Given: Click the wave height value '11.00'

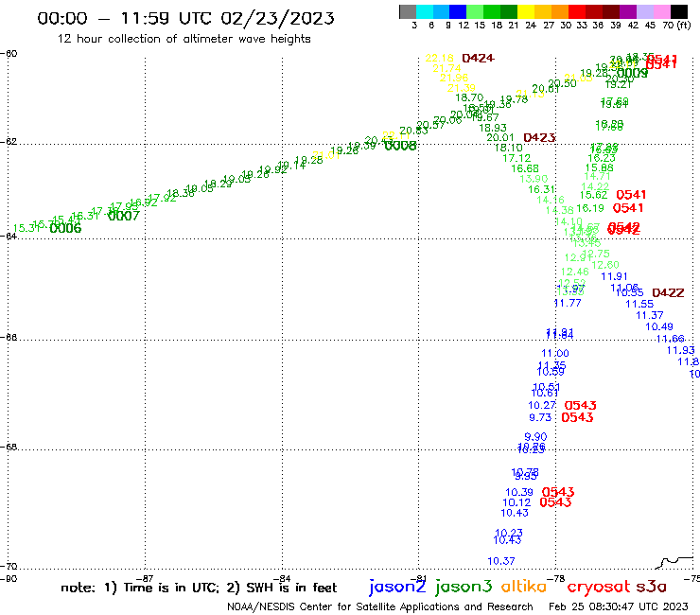Looking at the screenshot, I should coord(555,353).
